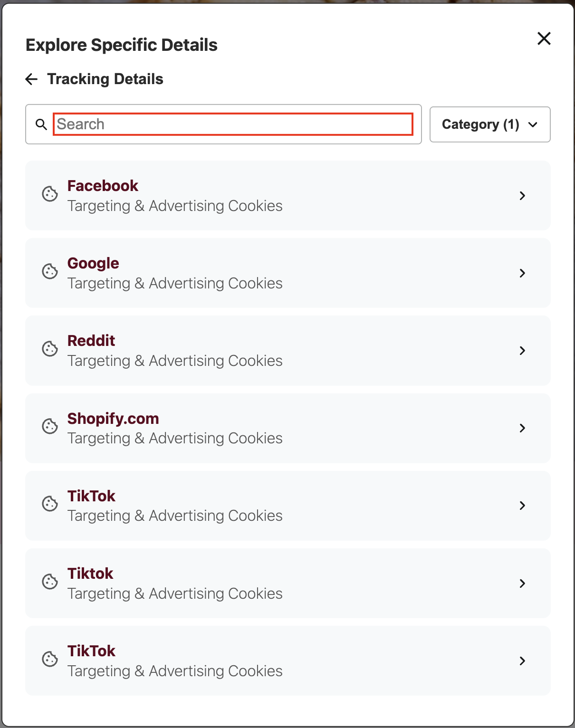Click inside the Search input field
Screen dimensions: 575x728
click(233, 124)
